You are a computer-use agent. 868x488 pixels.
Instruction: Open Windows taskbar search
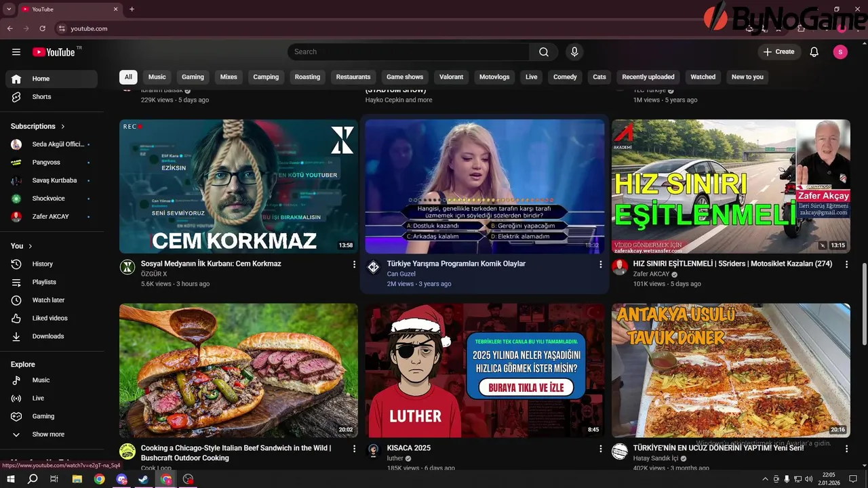pyautogui.click(x=33, y=479)
